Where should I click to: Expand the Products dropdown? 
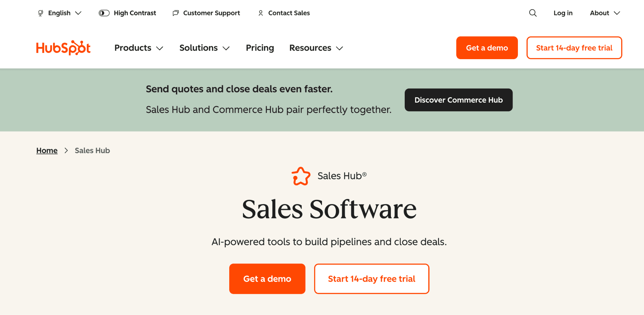pos(138,48)
